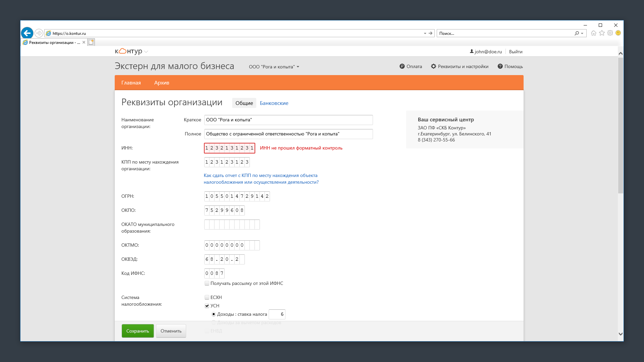Image resolution: width=644 pixels, height=362 pixels.
Task: Open the Kontur products chevron menu
Action: click(x=146, y=52)
